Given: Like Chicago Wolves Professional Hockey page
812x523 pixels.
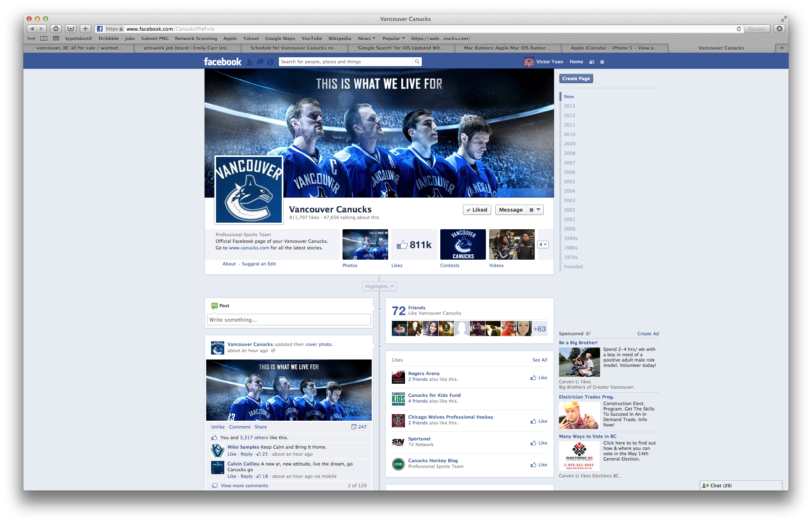Looking at the screenshot, I should (x=538, y=421).
